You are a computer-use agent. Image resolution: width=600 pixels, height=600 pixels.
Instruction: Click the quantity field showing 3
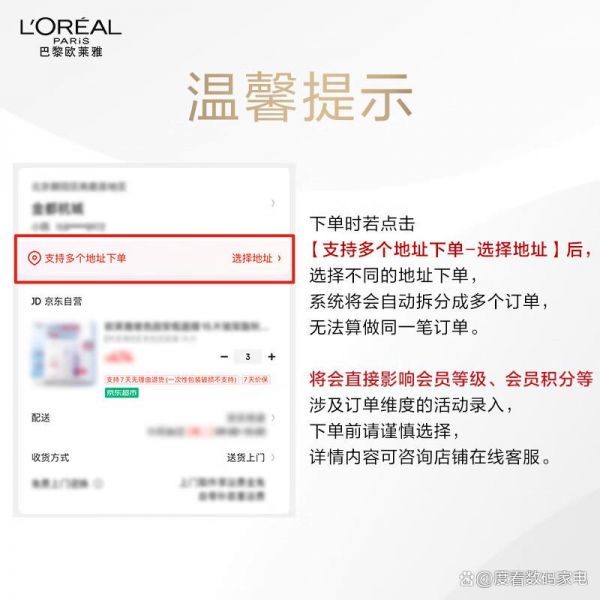coord(248,357)
